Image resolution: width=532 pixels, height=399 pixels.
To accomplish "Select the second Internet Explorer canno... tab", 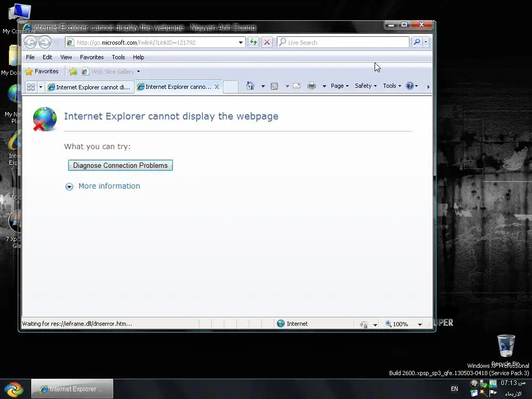I will (x=175, y=87).
